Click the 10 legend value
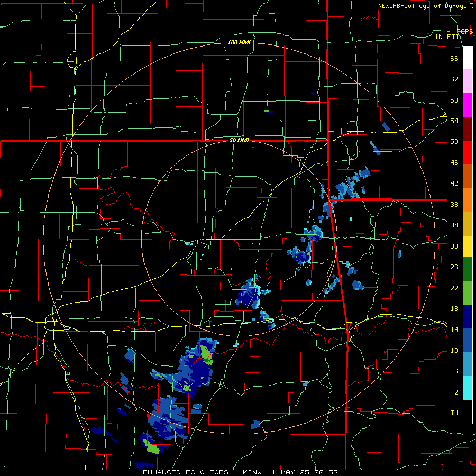 (x=454, y=350)
